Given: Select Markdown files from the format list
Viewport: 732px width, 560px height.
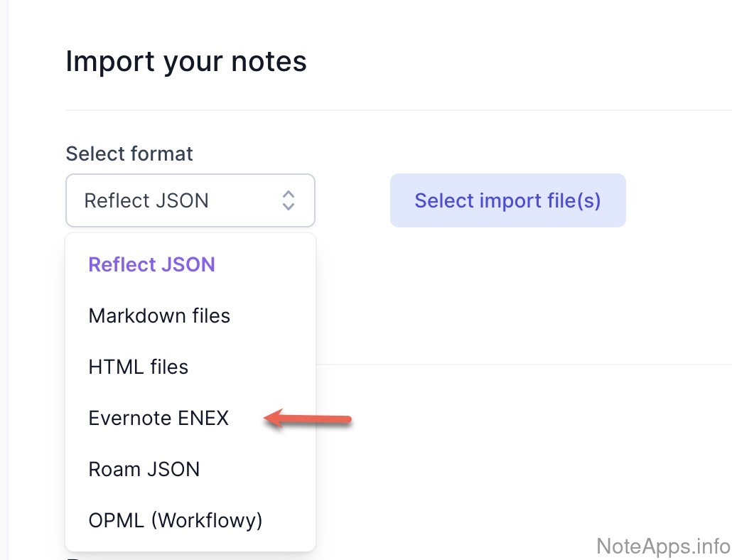Looking at the screenshot, I should [x=159, y=316].
